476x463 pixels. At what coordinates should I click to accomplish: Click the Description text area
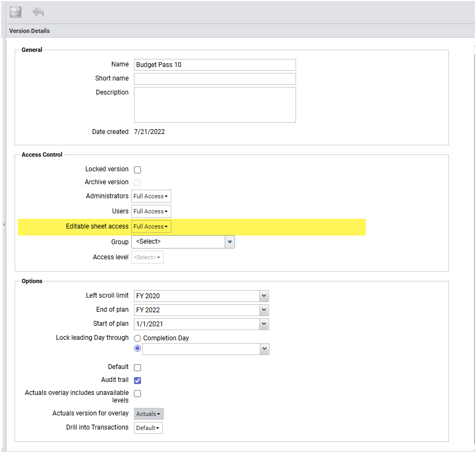click(214, 105)
